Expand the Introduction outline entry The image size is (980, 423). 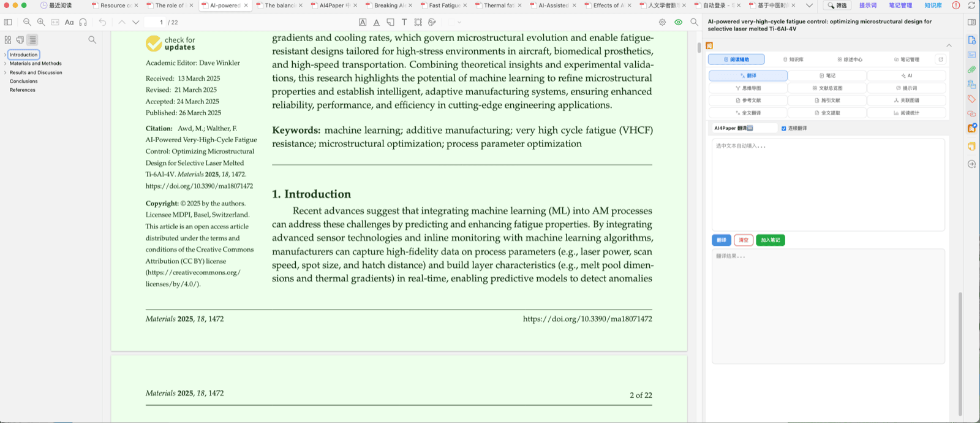click(x=5, y=55)
